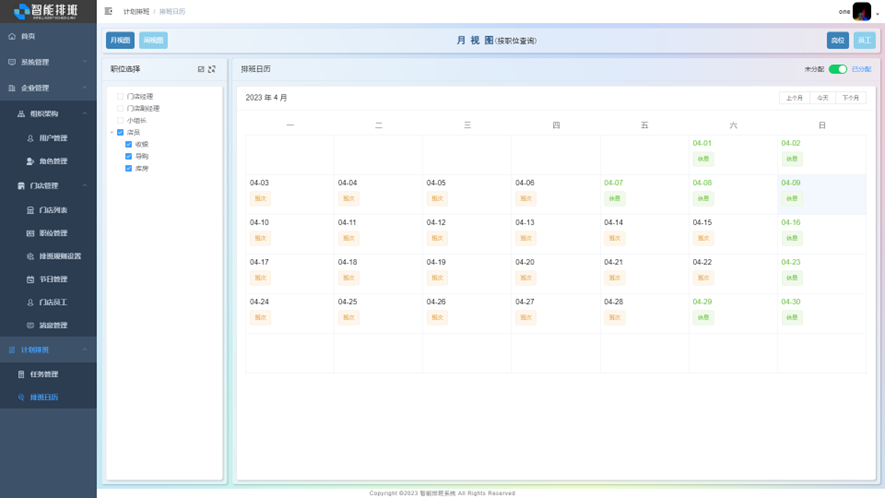Check the 门店经理 checkbox
Image resolution: width=885 pixels, height=498 pixels.
coord(120,97)
